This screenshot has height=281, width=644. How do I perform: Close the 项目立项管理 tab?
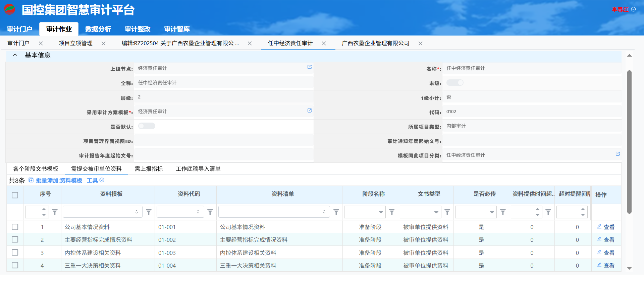pos(104,44)
